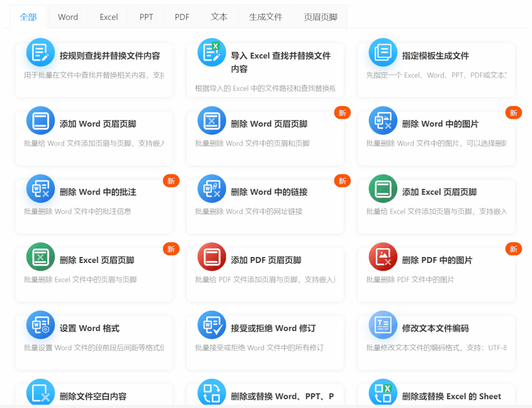Image resolution: width=532 pixels, height=408 pixels.
Task: Select the 页眉页脚 tab
Action: 320,17
